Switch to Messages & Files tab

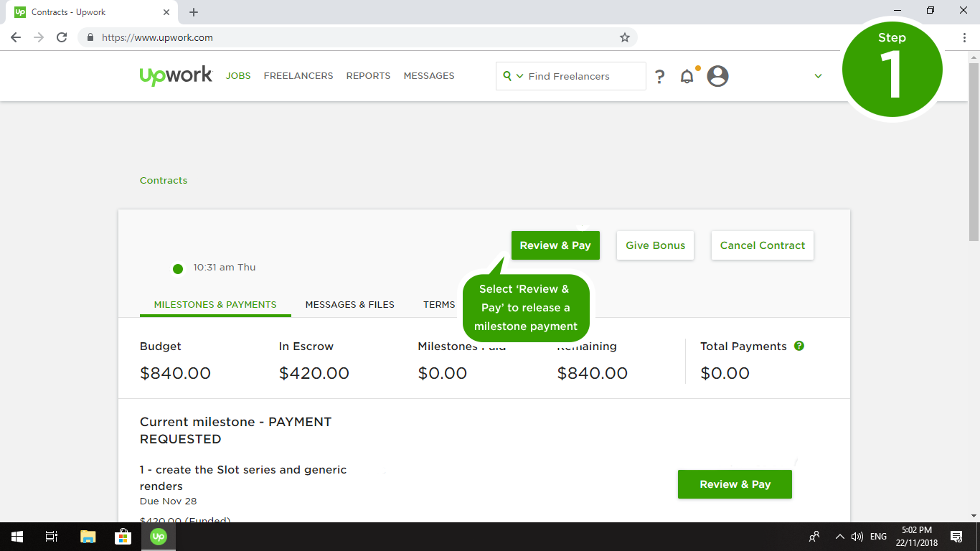[349, 304]
